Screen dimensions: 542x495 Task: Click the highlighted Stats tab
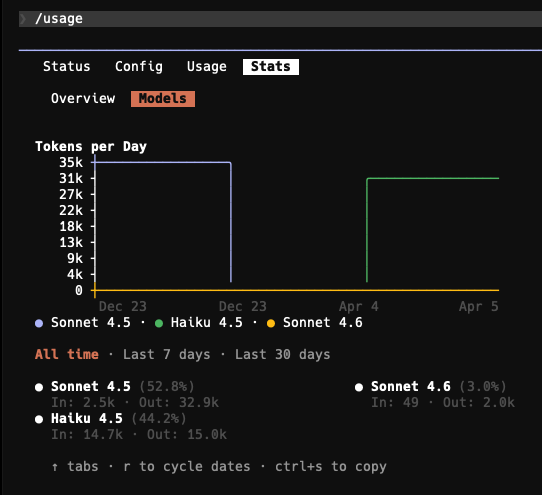(271, 66)
